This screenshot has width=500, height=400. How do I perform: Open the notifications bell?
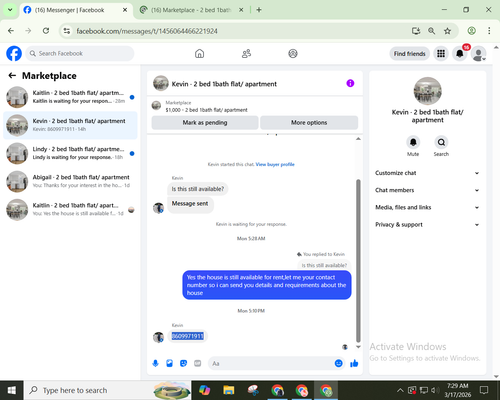[460, 54]
